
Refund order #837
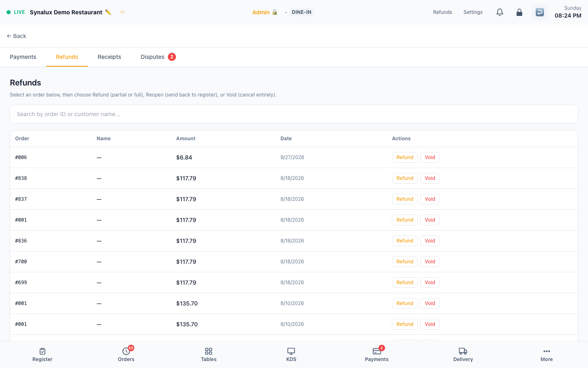(x=405, y=199)
